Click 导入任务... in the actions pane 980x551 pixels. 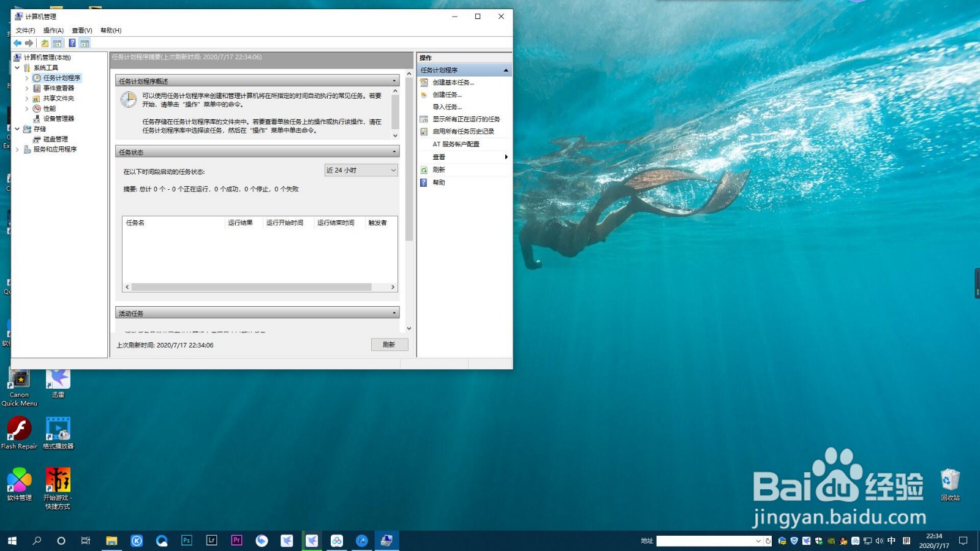tap(447, 107)
